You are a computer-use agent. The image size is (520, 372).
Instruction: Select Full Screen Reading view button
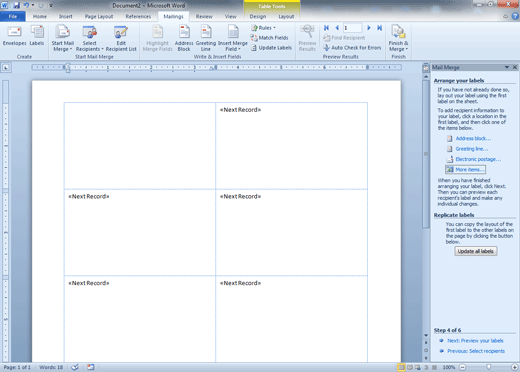click(410, 367)
